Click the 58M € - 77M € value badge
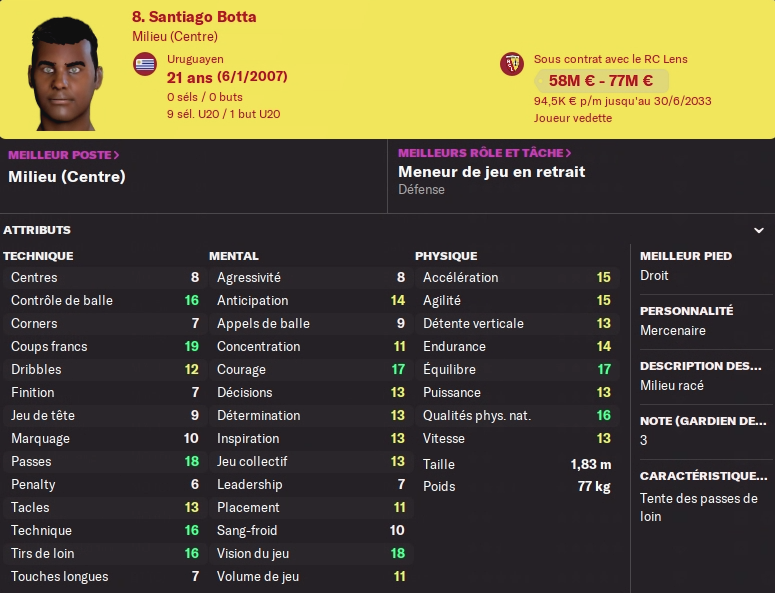The height and width of the screenshot is (593, 775). (x=601, y=81)
